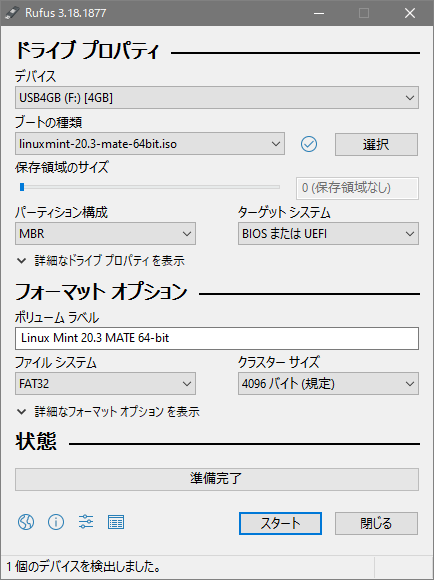
Task: Open the ターゲット システム BIOS または UEFI dropdown
Action: (x=328, y=233)
